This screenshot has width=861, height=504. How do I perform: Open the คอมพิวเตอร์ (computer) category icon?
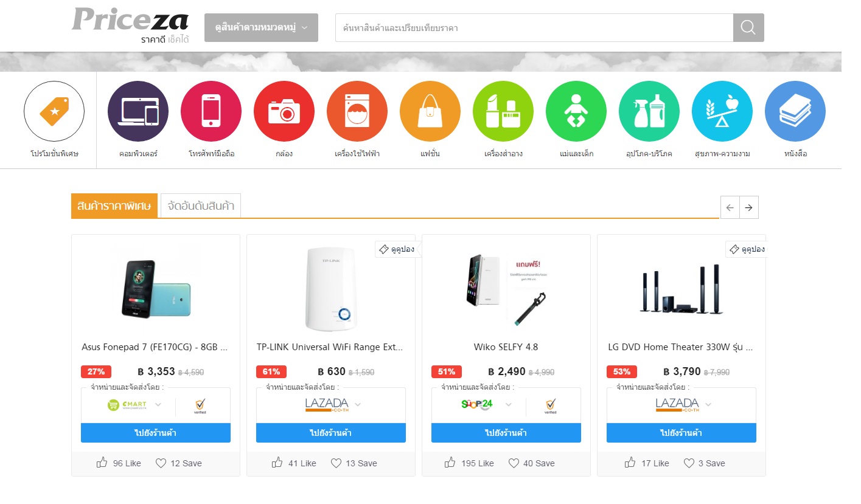coord(138,111)
